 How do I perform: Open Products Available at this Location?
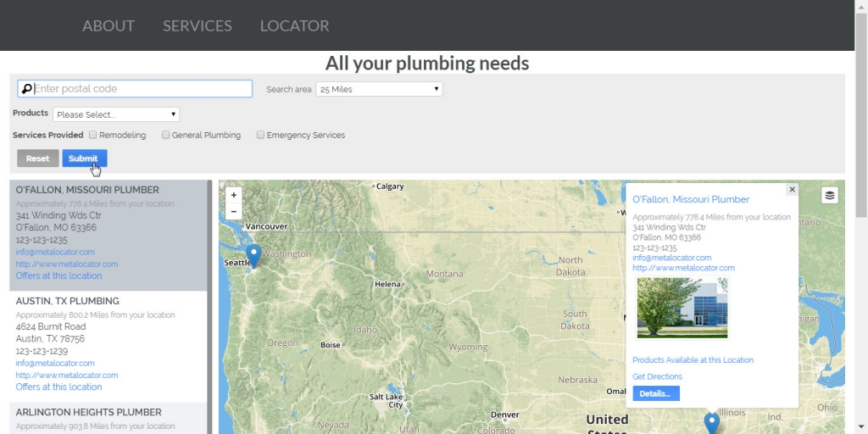[693, 359]
